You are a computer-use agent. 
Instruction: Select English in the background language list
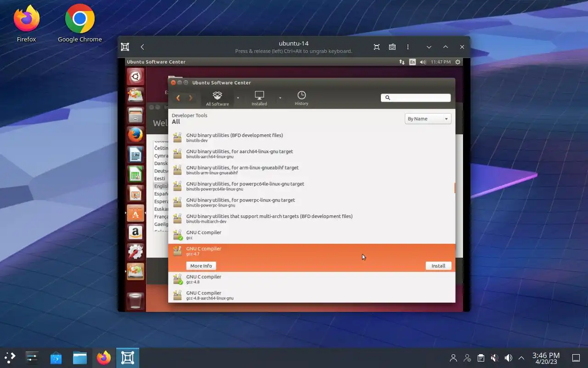coord(161,186)
